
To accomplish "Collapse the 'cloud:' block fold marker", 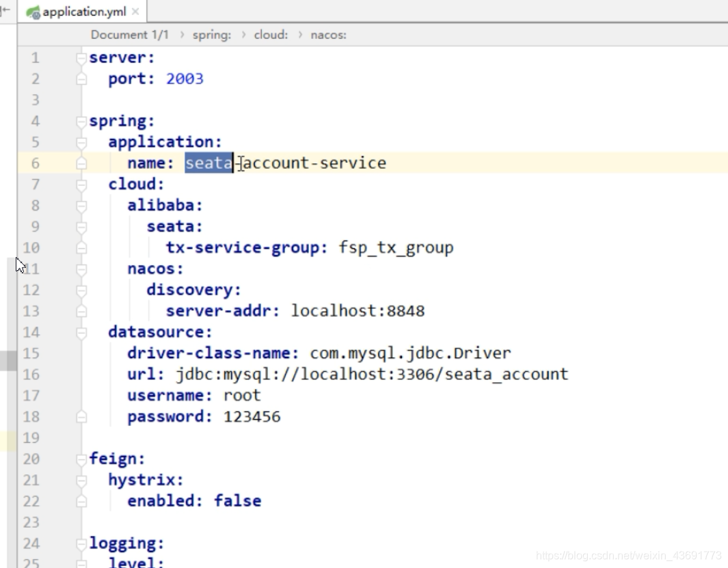I will pos(81,185).
